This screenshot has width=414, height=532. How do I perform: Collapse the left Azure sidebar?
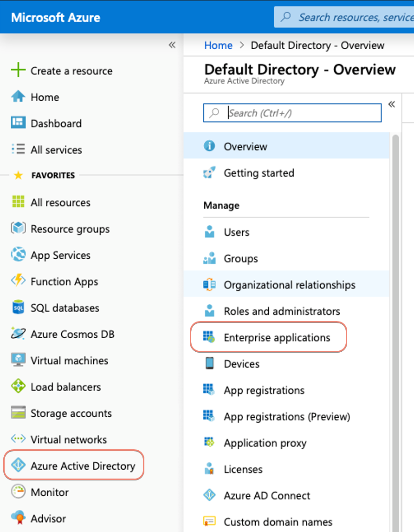pyautogui.click(x=172, y=45)
